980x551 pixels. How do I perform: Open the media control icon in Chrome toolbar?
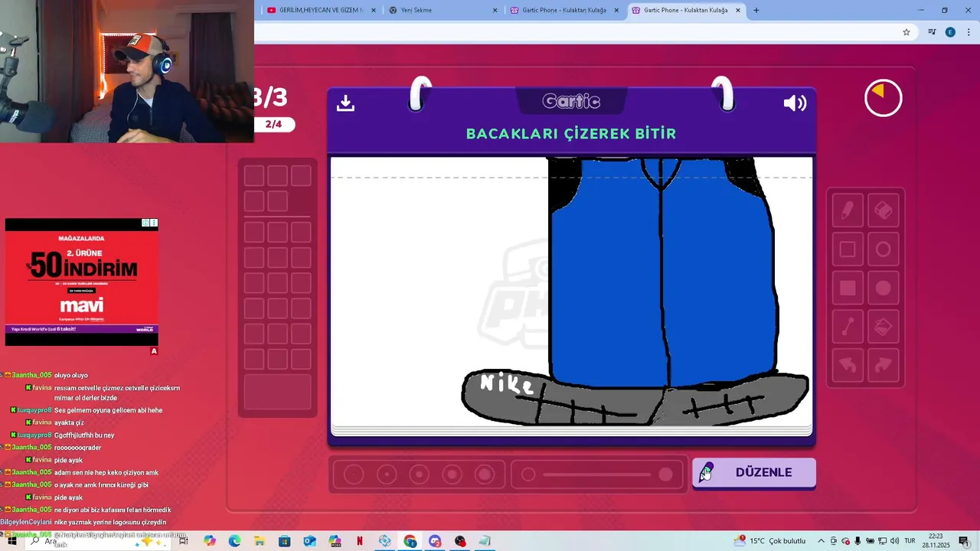click(932, 32)
